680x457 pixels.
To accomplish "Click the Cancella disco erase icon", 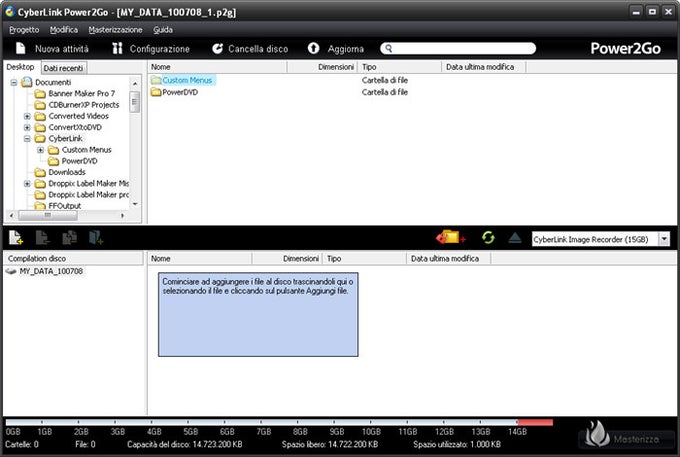I will pos(217,49).
